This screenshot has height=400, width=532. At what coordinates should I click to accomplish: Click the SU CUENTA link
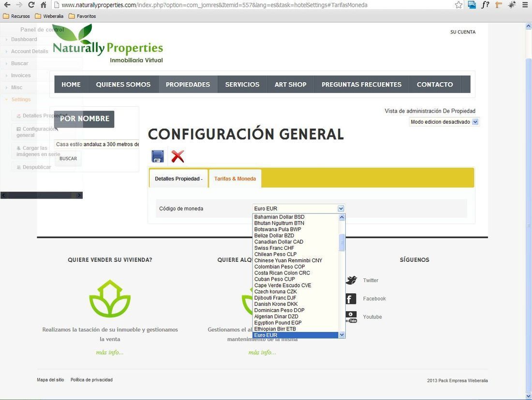pyautogui.click(x=463, y=32)
